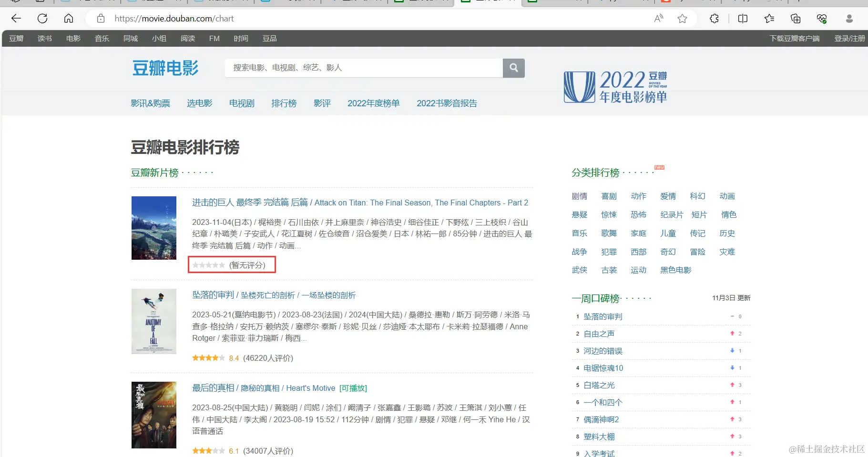The height and width of the screenshot is (457, 868).
Task: Go back to the previous page
Action: (16, 19)
